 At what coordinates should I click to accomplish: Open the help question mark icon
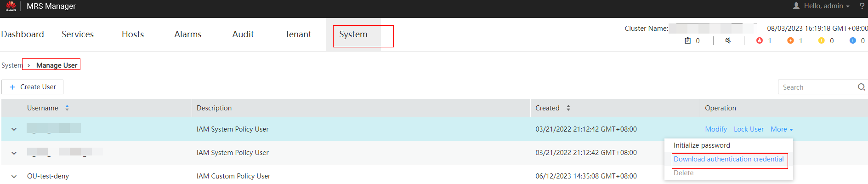click(862, 6)
